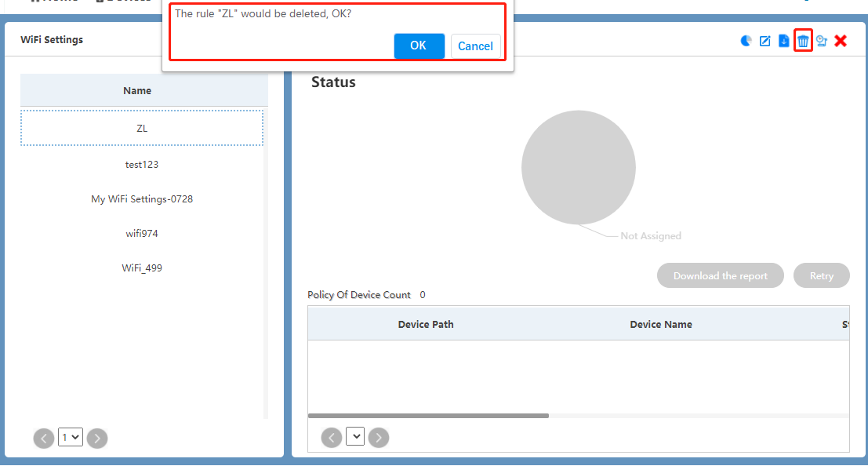Image resolution: width=868 pixels, height=466 pixels.
Task: Click the trash can delete icon
Action: pos(803,41)
